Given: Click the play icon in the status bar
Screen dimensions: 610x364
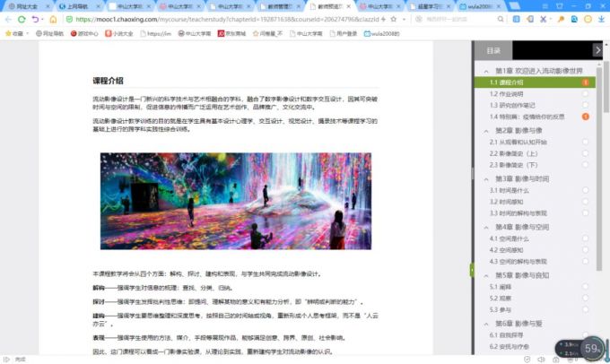Looking at the screenshot, I should pos(6,360).
